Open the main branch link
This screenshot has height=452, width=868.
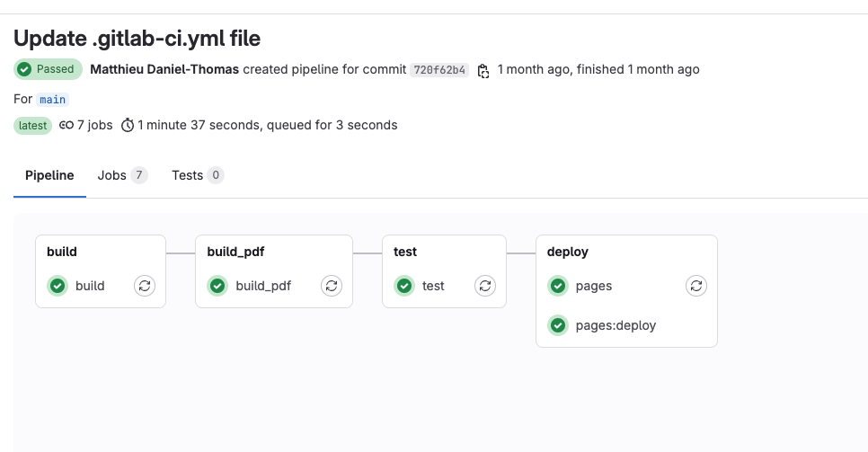(53, 100)
